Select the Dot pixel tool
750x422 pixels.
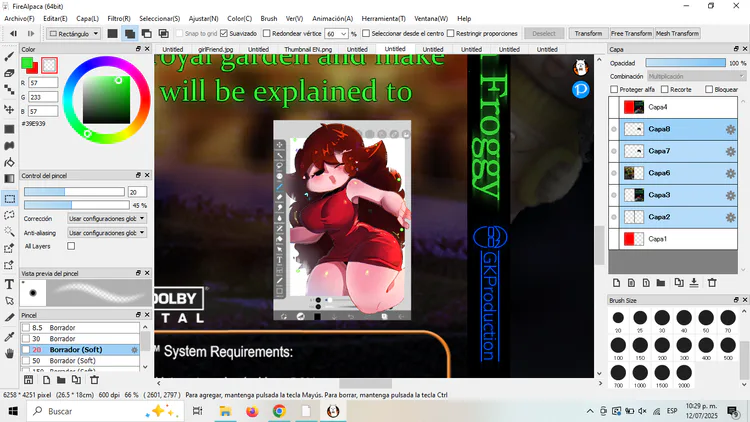click(9, 90)
